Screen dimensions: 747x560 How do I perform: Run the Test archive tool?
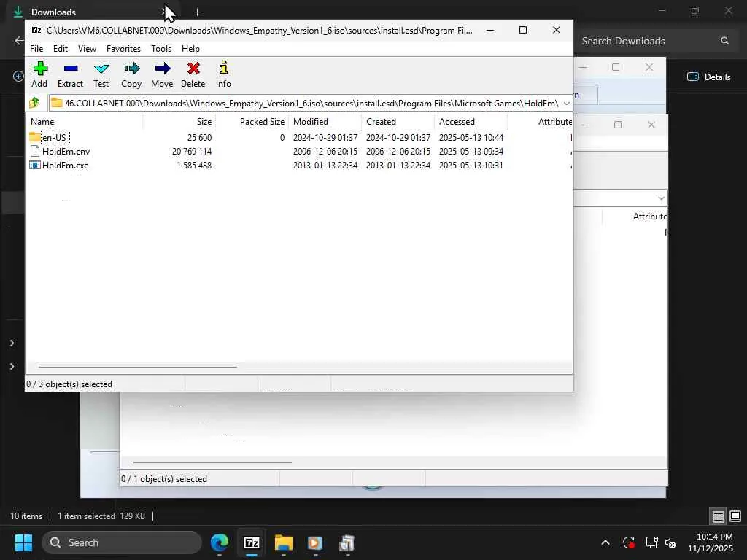(x=101, y=69)
